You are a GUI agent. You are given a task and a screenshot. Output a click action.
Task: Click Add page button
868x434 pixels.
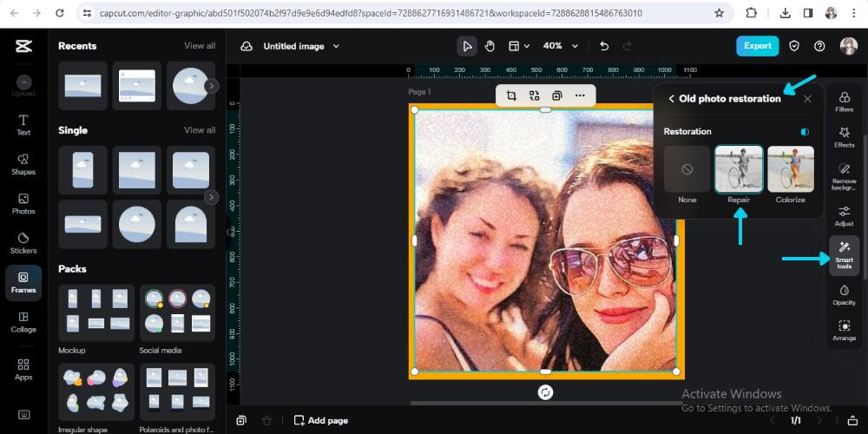[321, 421]
